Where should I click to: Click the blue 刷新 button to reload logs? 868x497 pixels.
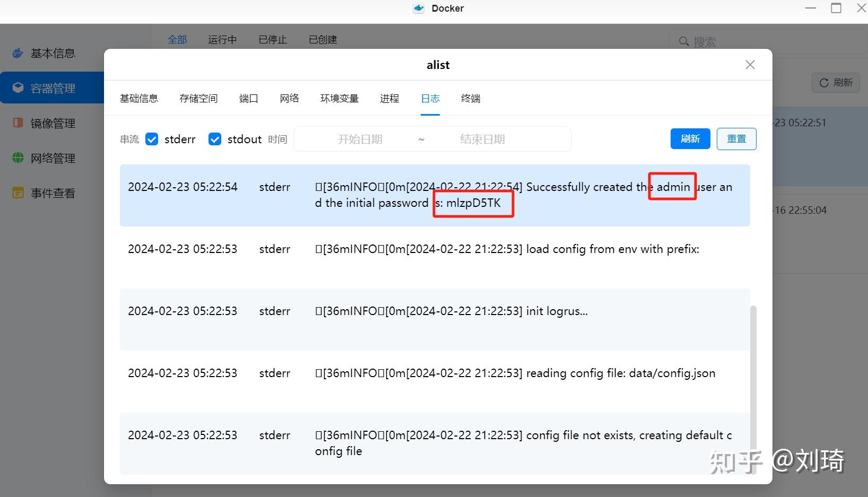click(690, 139)
